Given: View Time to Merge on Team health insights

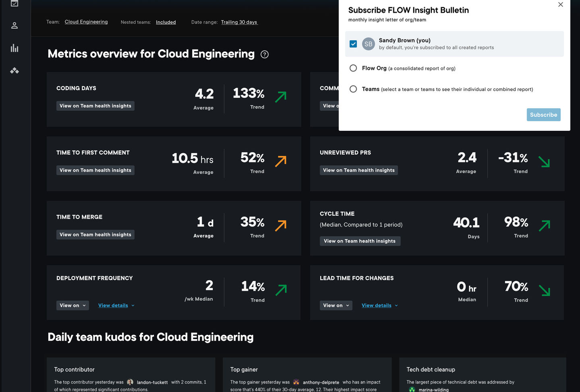Looking at the screenshot, I should [95, 235].
